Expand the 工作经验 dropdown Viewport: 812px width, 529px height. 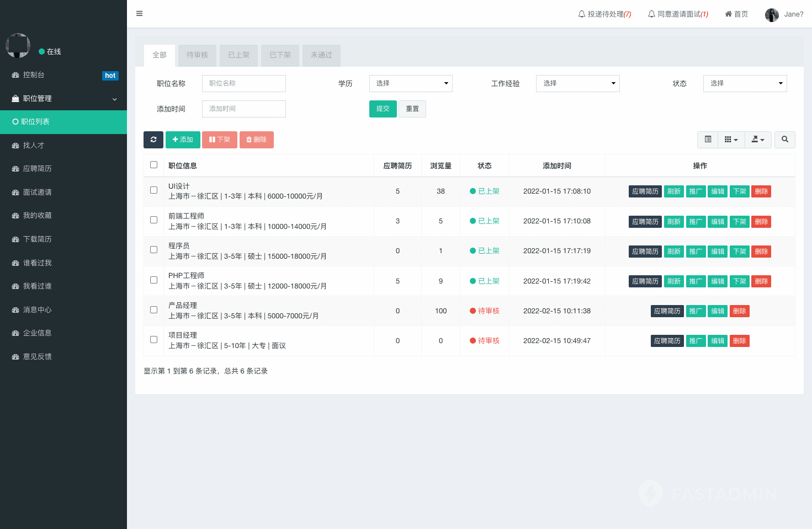577,83
